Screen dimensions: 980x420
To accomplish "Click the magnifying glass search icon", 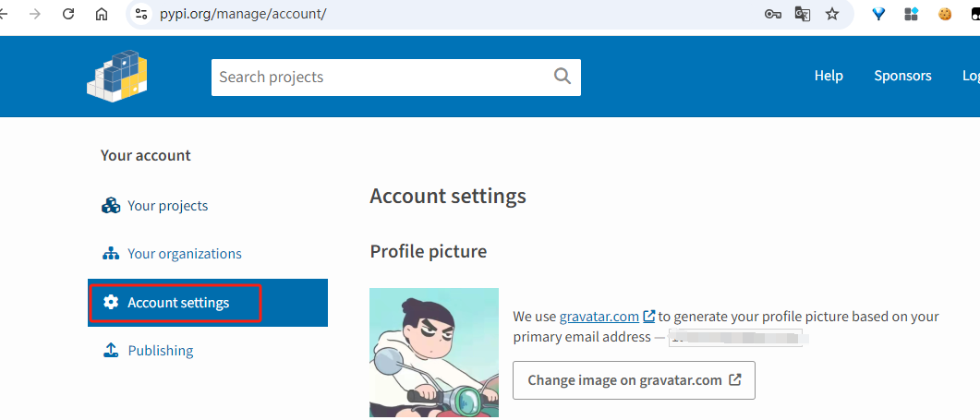I will [x=563, y=77].
